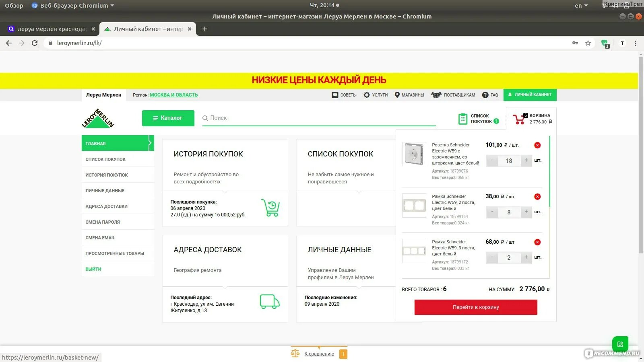Go forward in browser history
644x362 pixels.
pos(22,43)
